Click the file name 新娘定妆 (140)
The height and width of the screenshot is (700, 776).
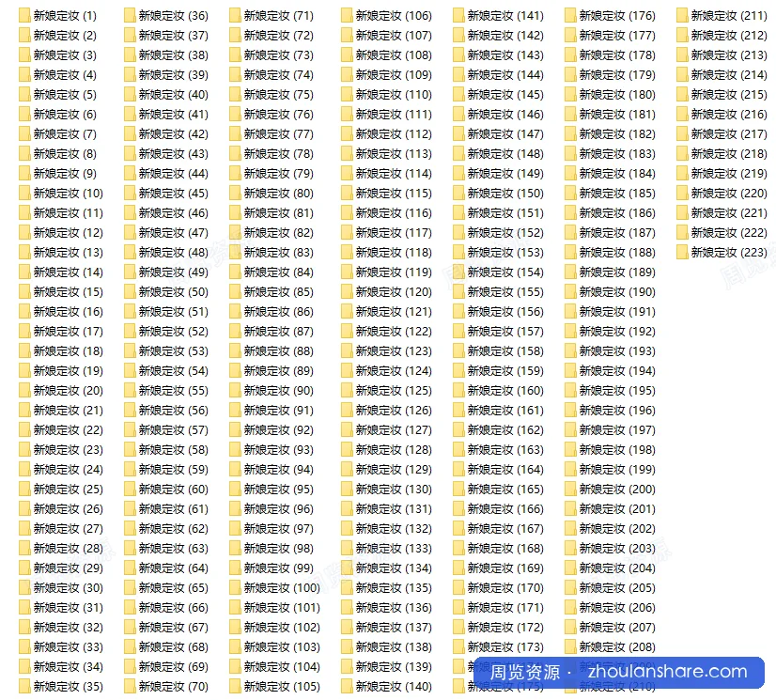coord(394,687)
